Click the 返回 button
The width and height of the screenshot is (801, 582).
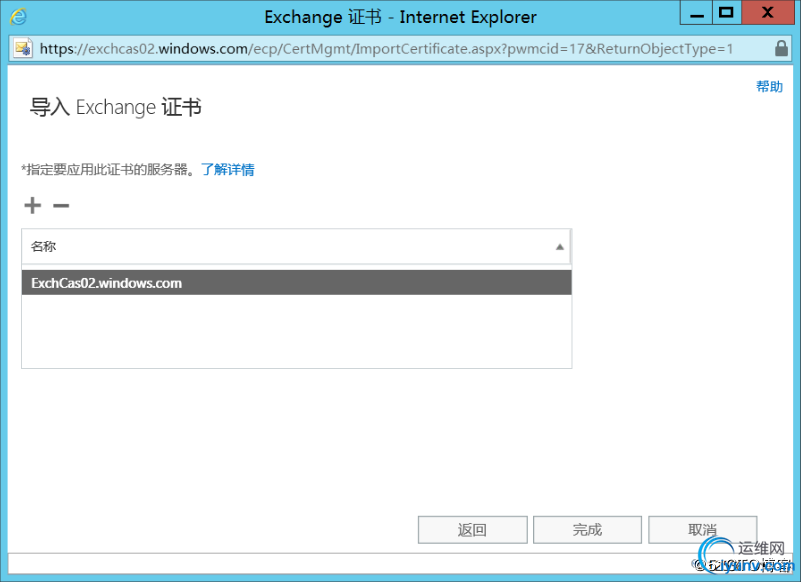[x=473, y=530]
